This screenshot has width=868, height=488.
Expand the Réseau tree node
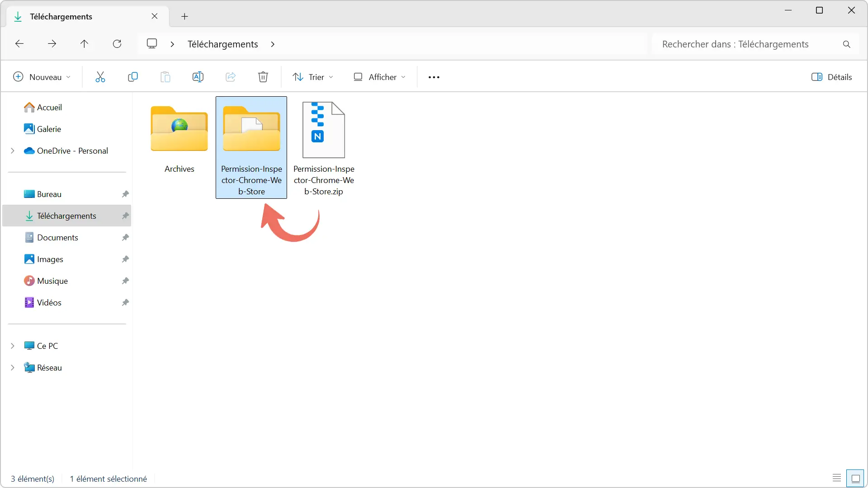coord(13,367)
